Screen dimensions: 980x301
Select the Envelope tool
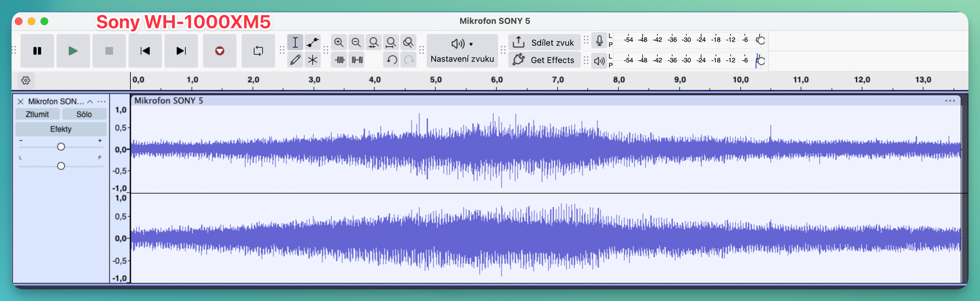[x=313, y=43]
